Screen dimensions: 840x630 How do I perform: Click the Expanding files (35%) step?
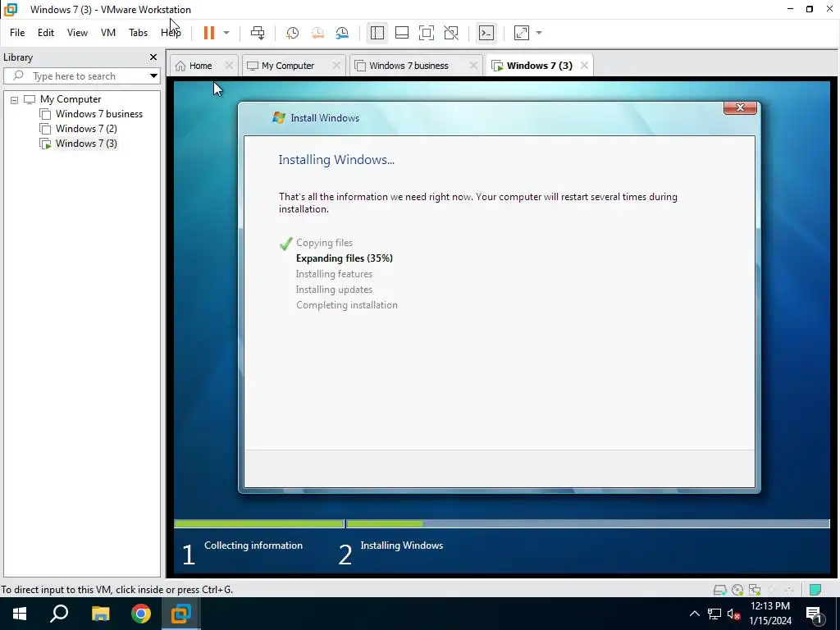click(x=345, y=258)
